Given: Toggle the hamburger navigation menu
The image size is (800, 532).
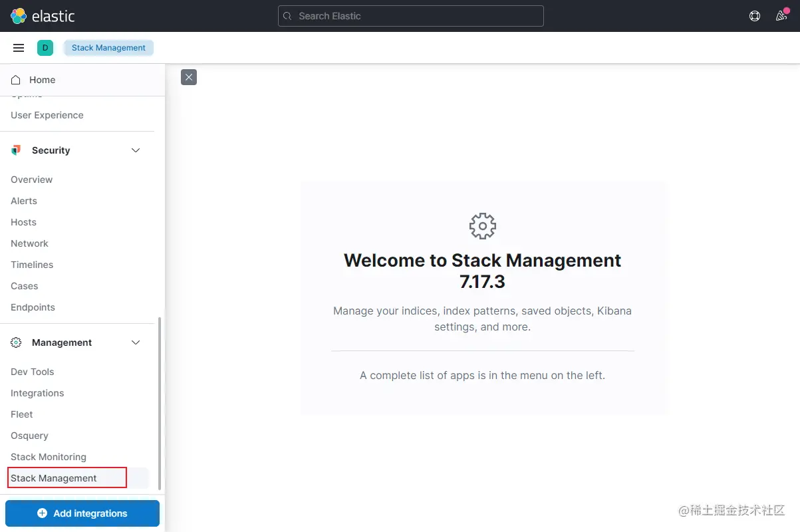Looking at the screenshot, I should point(19,48).
